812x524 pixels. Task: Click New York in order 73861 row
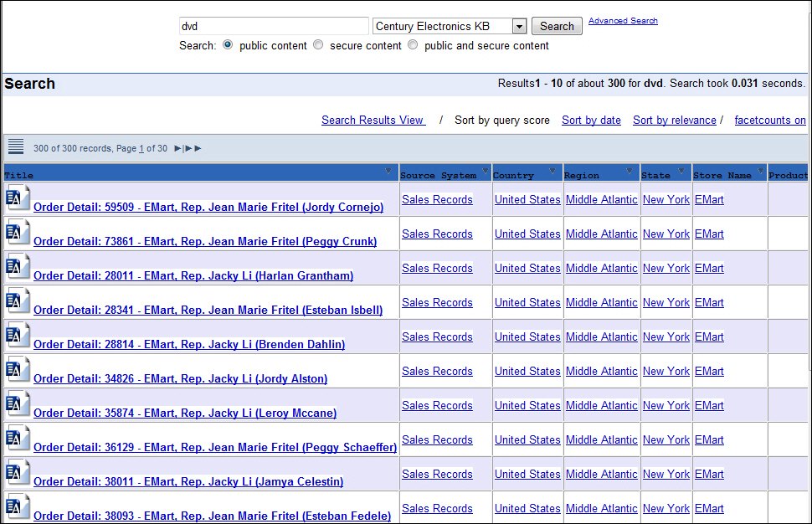pyautogui.click(x=666, y=234)
